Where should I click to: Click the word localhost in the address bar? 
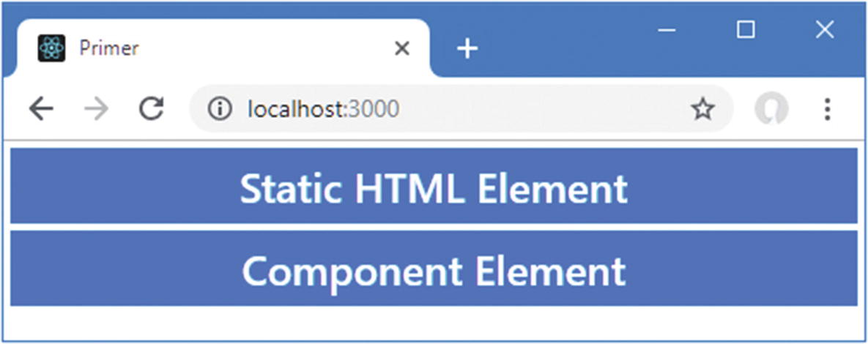294,109
